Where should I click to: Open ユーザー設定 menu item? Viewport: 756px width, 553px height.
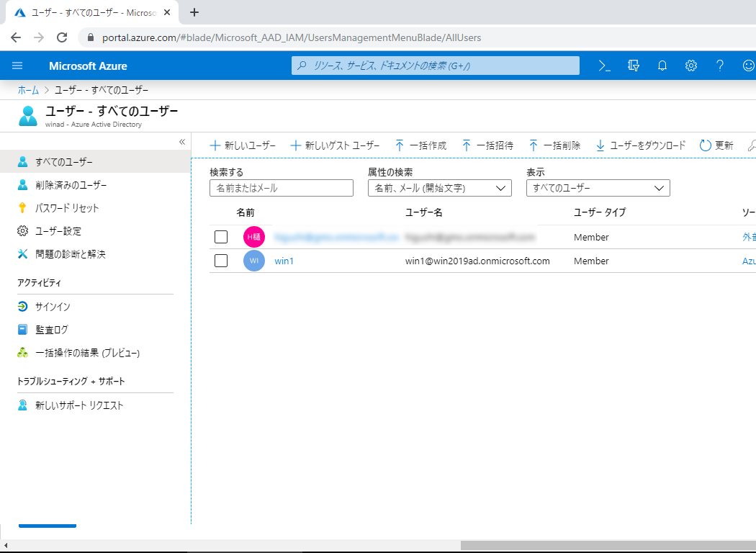(96, 231)
